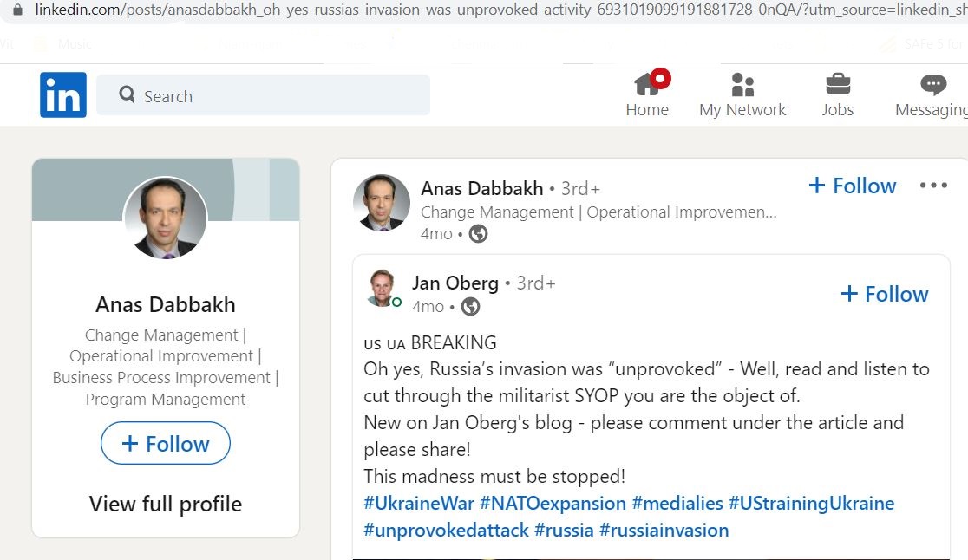Follow Anas Dabbakh in post header
968x560 pixels.
(853, 186)
